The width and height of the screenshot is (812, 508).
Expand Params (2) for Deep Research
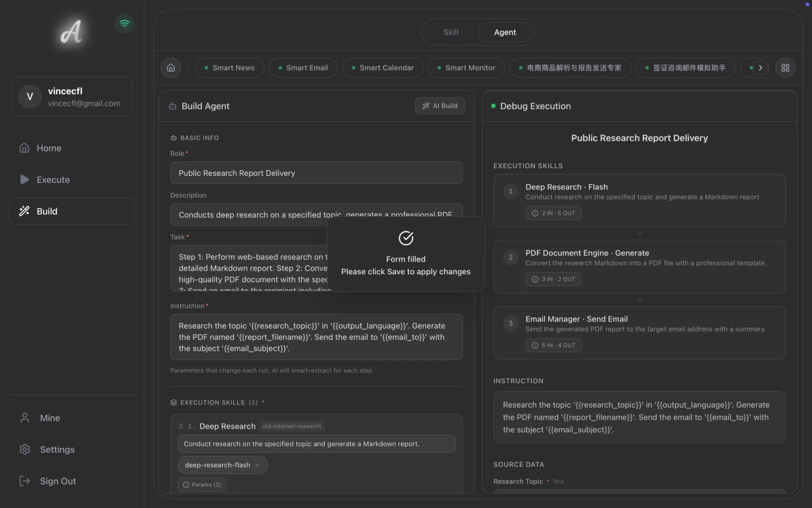[202, 485]
